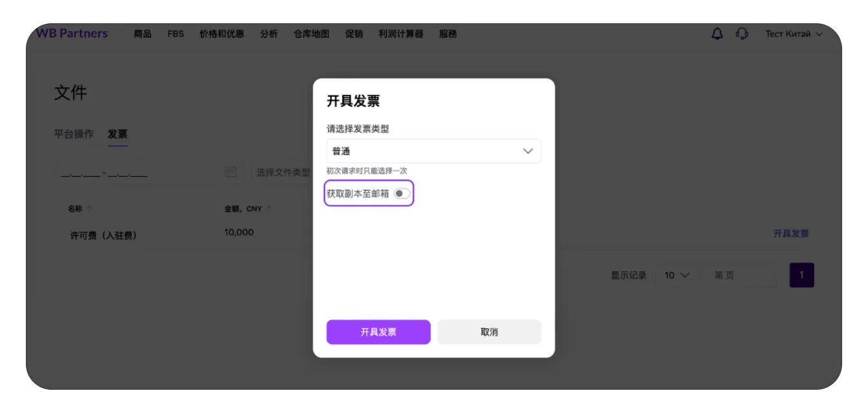Image resolution: width=868 pixels, height=413 pixels.
Task: Open the 选择文件类型 filter dropdown
Action: tap(283, 172)
